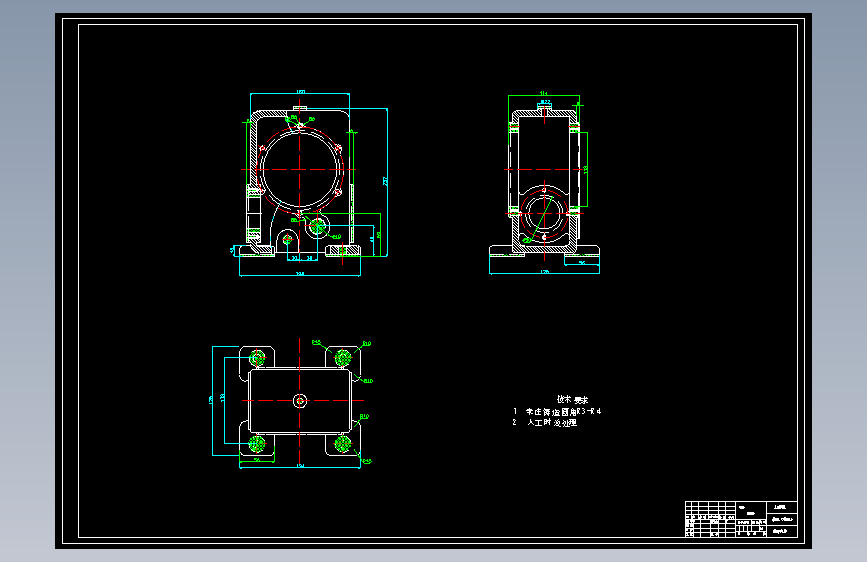Click note line 1 containing R3-R4

point(557,412)
